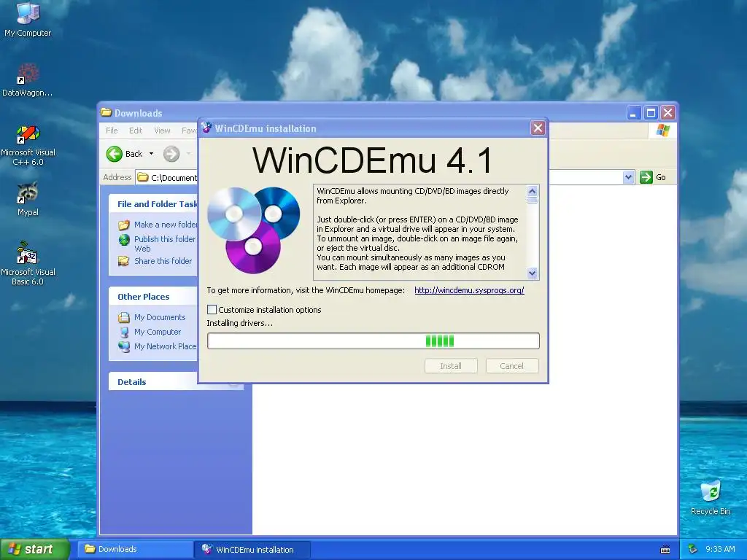The image size is (747, 560).
Task: Open Microsoft Visual Basic 6.0 shortcut
Action: pos(28,264)
